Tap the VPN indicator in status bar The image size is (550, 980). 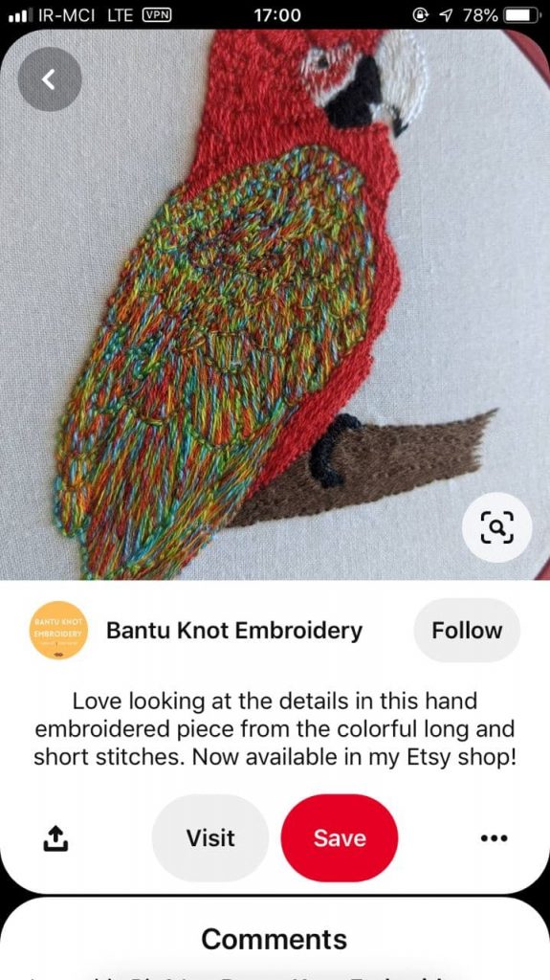tap(157, 15)
